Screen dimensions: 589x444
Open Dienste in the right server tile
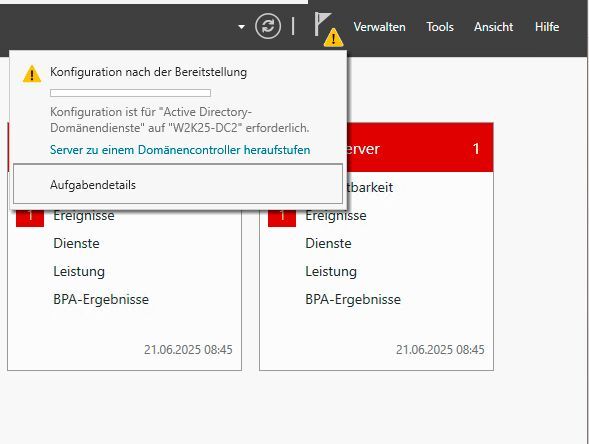328,243
